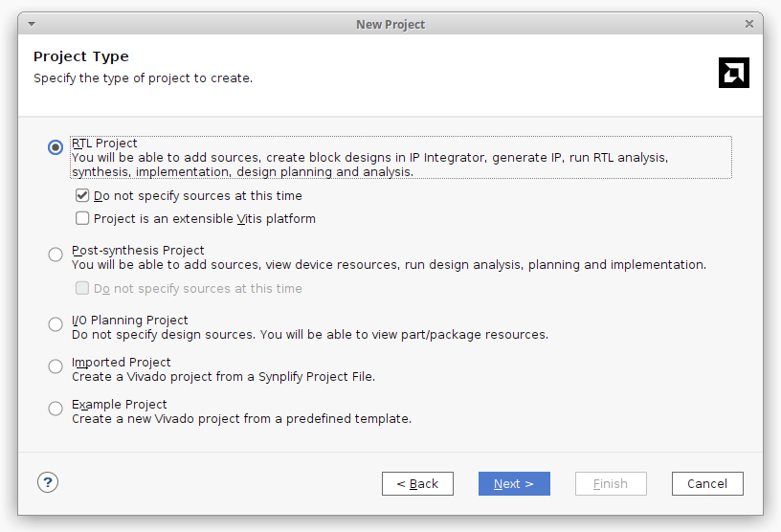
Task: Click the Post-synthesis Project description text
Action: [389, 265]
